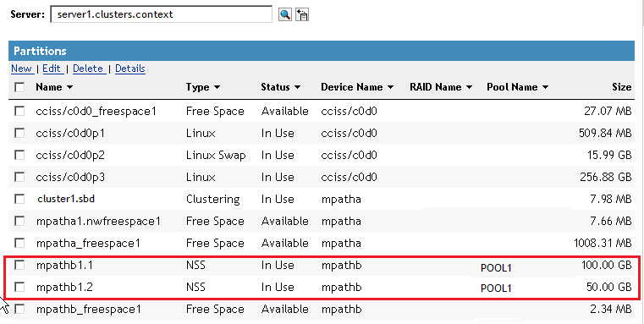Select checkbox for cluster1.sbd partition
This screenshot has height=324, width=644.
point(19,199)
